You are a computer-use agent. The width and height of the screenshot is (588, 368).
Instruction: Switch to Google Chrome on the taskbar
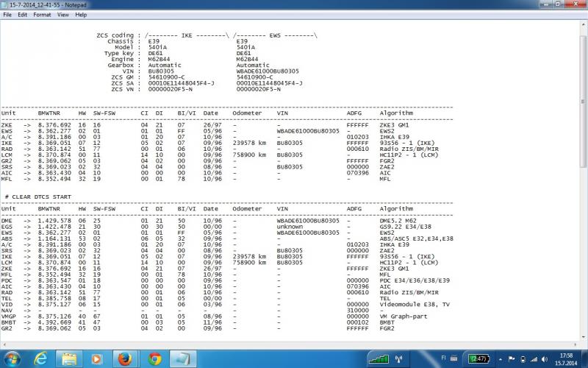tap(154, 359)
